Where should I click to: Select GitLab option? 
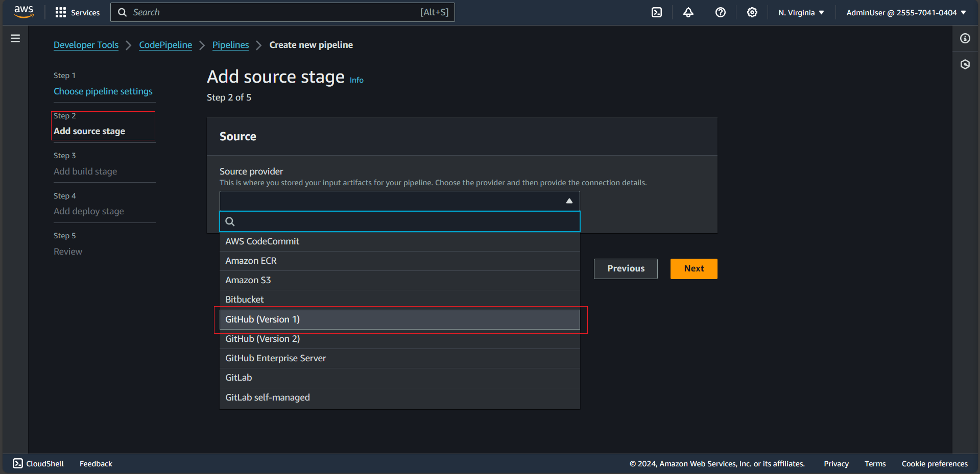coord(400,378)
